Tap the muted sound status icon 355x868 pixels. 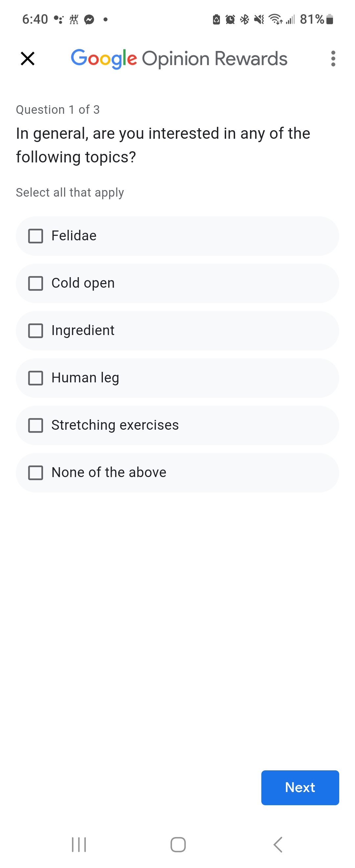(x=259, y=19)
